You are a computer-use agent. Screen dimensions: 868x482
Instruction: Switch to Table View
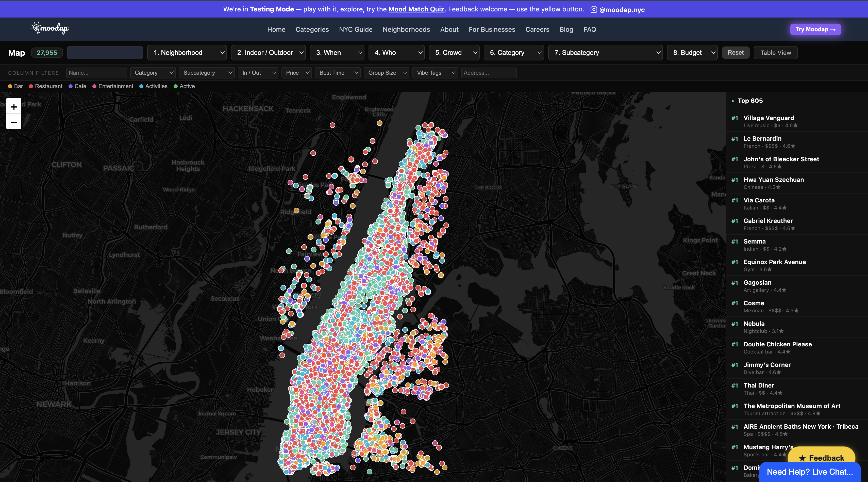coord(775,53)
